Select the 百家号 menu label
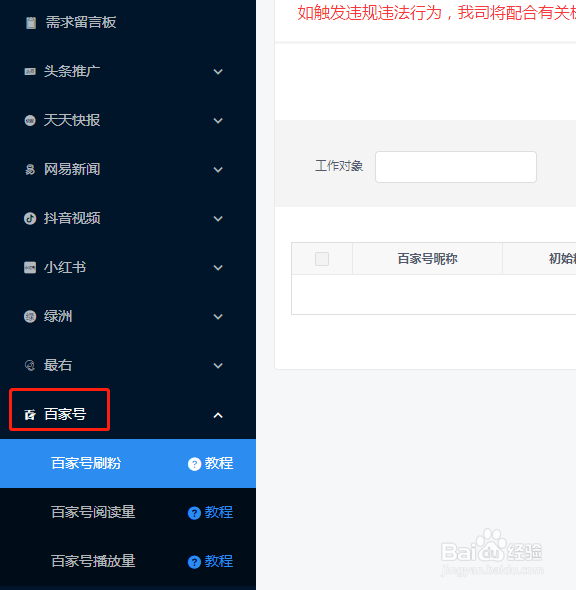 pyautogui.click(x=65, y=414)
